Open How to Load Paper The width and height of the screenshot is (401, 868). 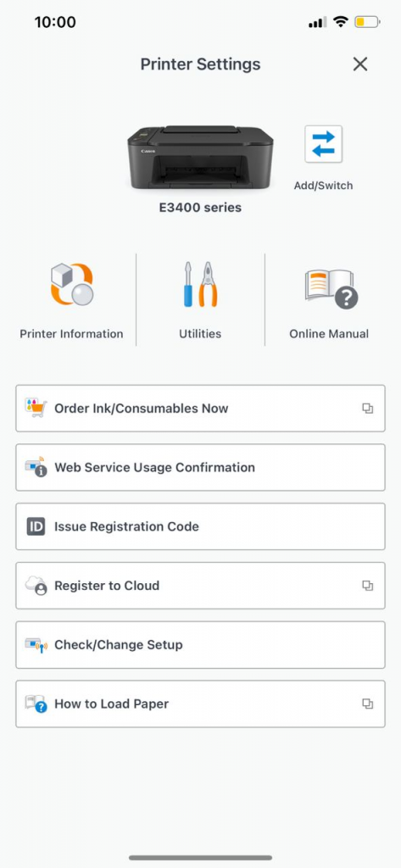pyautogui.click(x=200, y=704)
